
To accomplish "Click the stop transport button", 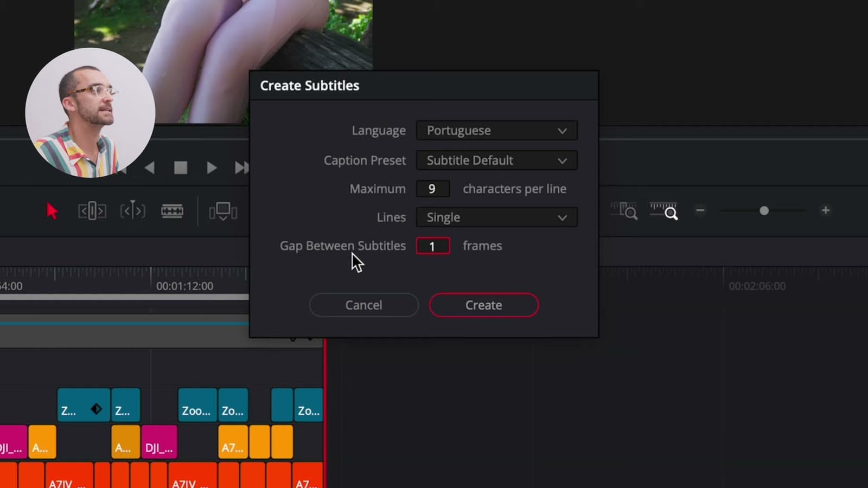I will [181, 168].
